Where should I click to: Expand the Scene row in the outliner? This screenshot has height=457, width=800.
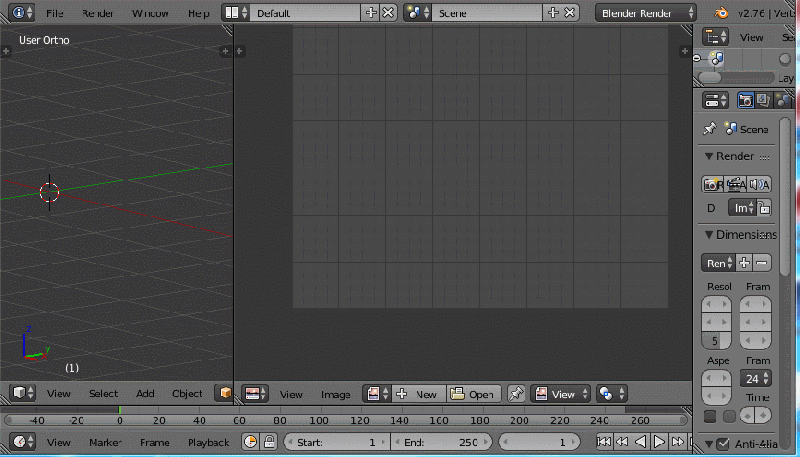pyautogui.click(x=697, y=59)
